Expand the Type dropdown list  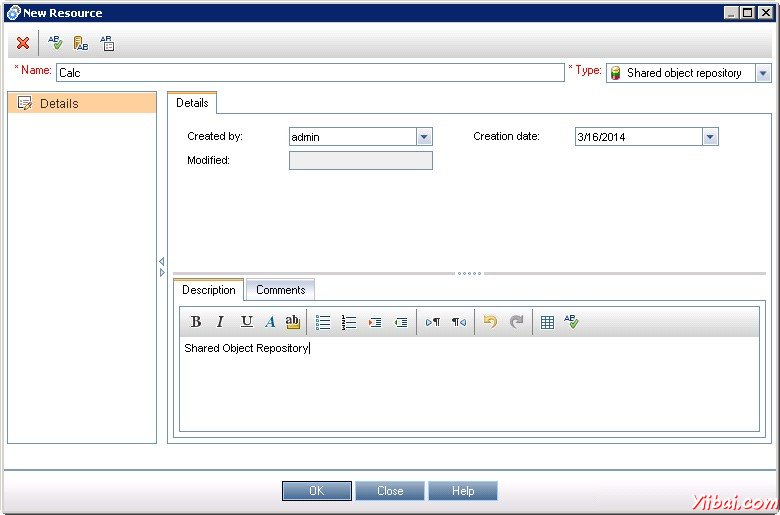pos(764,73)
